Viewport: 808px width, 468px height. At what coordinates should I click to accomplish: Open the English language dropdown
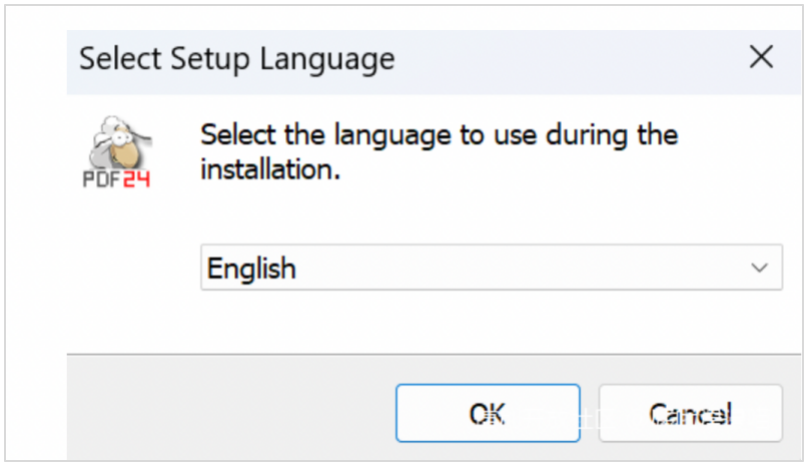tap(491, 268)
